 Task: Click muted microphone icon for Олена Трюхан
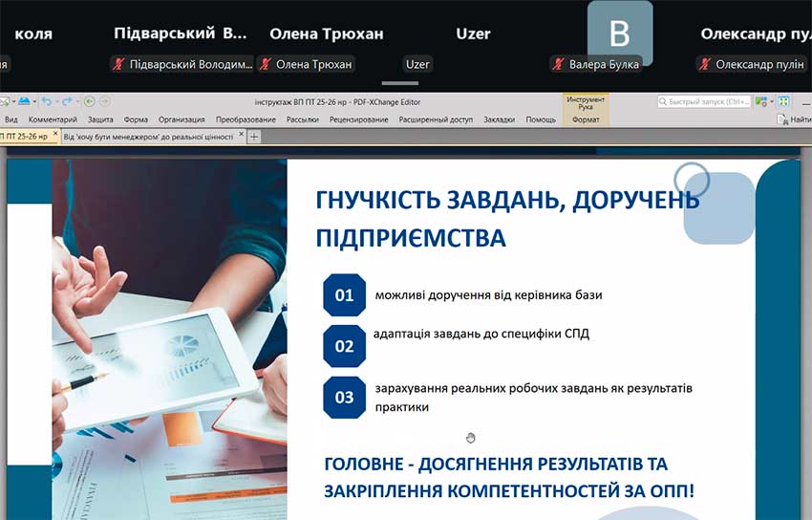coord(266,64)
